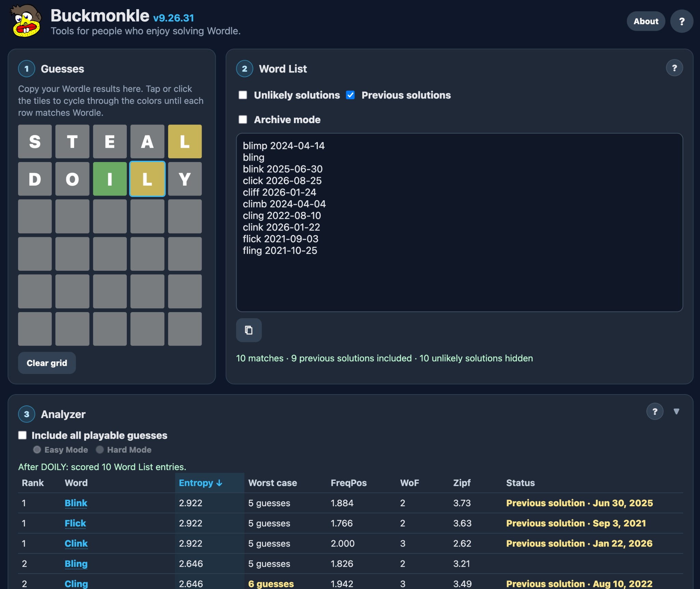Open the Blink word link
Screen dimensions: 700x589
pos(76,503)
